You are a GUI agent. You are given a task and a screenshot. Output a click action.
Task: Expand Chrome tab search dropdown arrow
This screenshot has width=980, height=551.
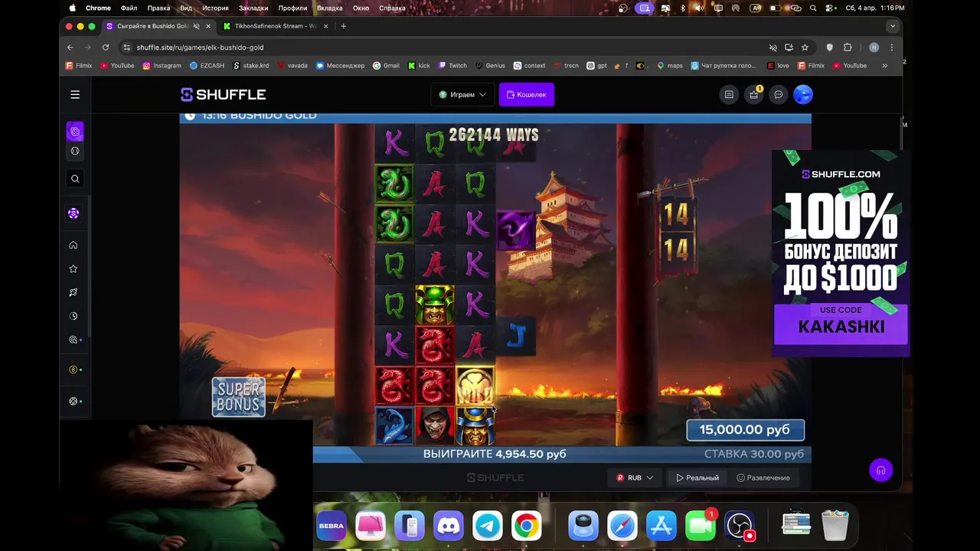pyautogui.click(x=892, y=26)
